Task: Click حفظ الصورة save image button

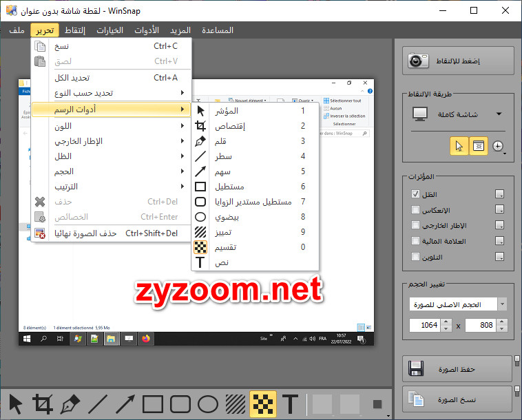Action: 457,369
